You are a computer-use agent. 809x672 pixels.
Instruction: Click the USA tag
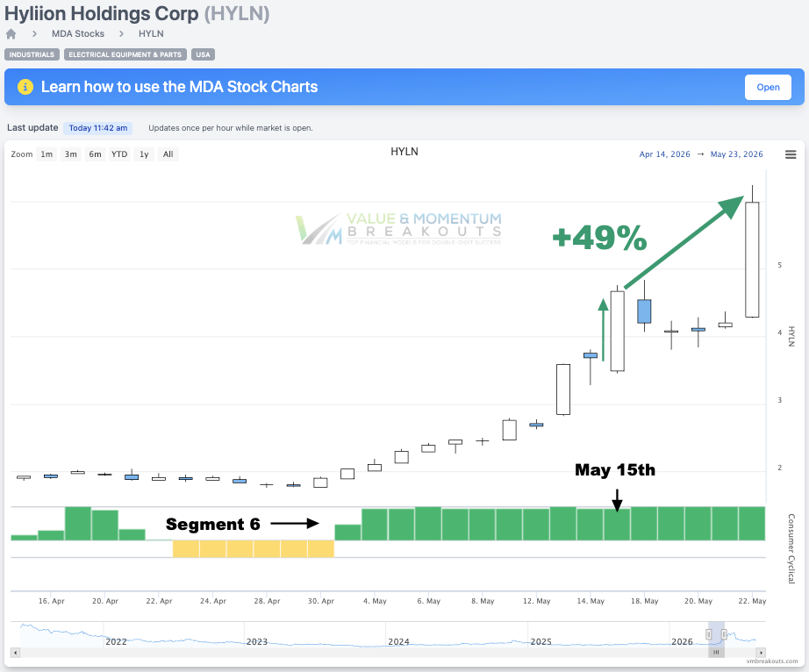(203, 54)
